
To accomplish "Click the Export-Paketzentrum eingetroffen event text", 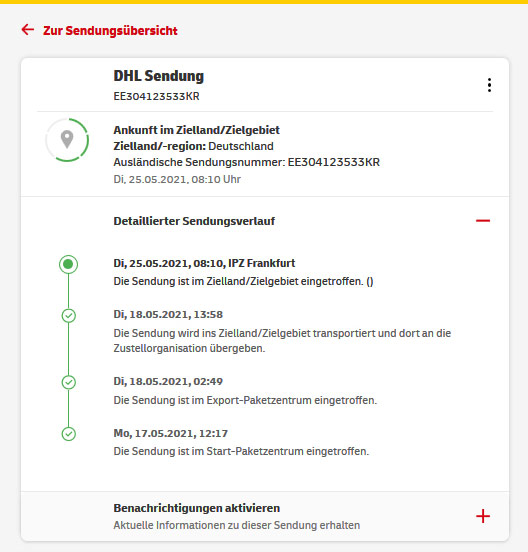I will (x=245, y=400).
